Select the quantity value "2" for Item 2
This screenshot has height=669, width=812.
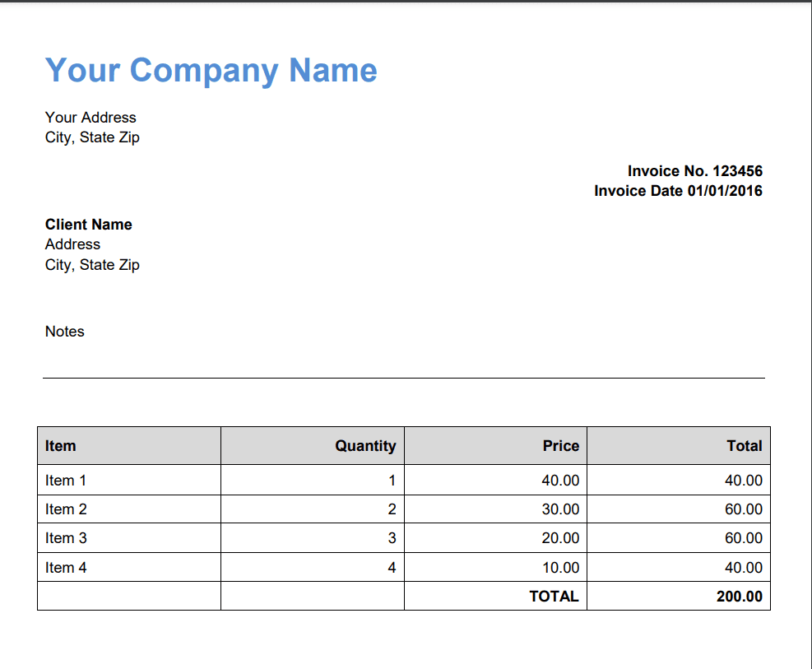(x=392, y=509)
